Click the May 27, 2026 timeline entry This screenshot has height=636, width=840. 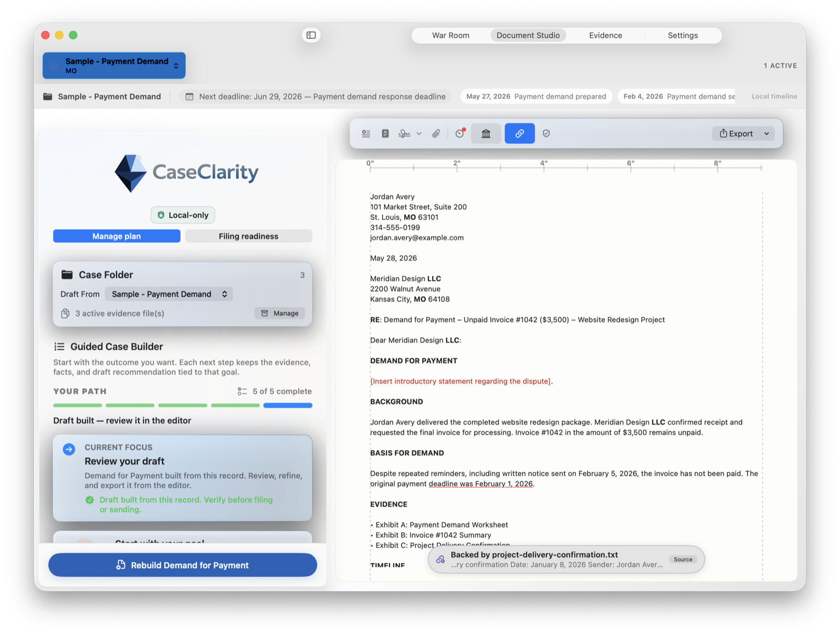click(x=536, y=97)
